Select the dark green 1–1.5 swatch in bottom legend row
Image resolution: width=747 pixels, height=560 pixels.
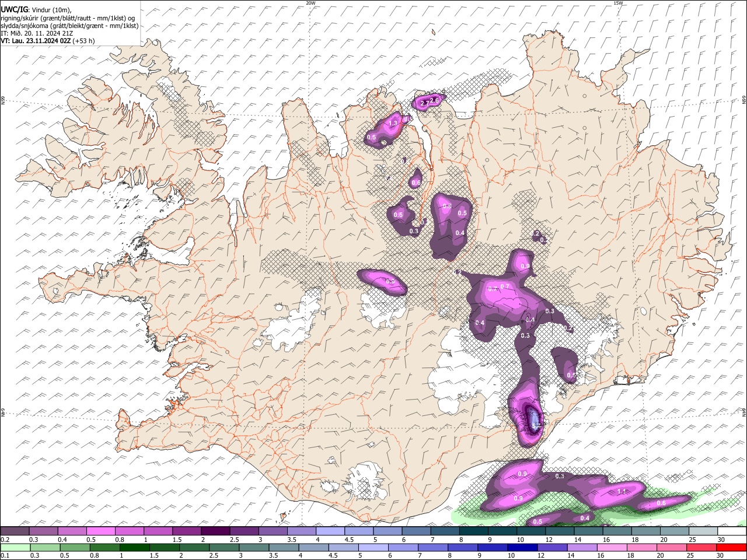pyautogui.click(x=134, y=547)
